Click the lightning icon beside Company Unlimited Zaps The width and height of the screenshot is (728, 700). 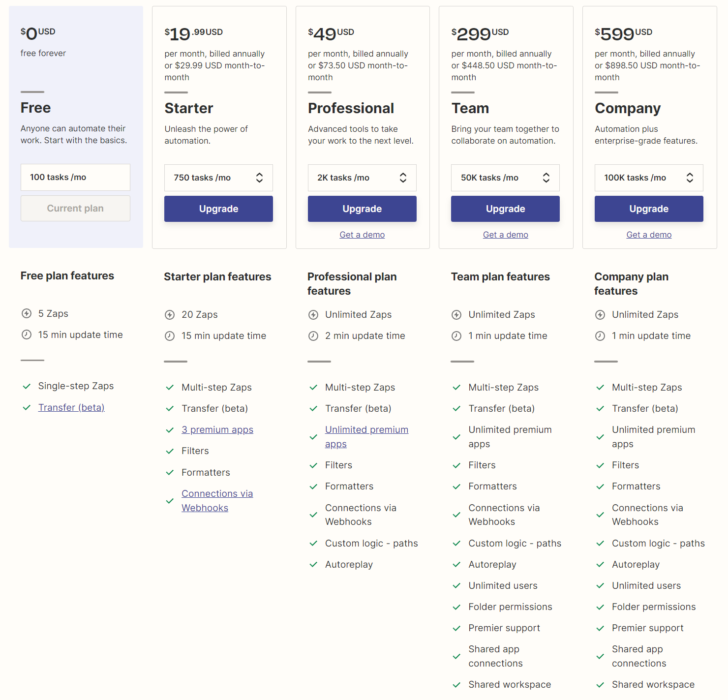600,315
